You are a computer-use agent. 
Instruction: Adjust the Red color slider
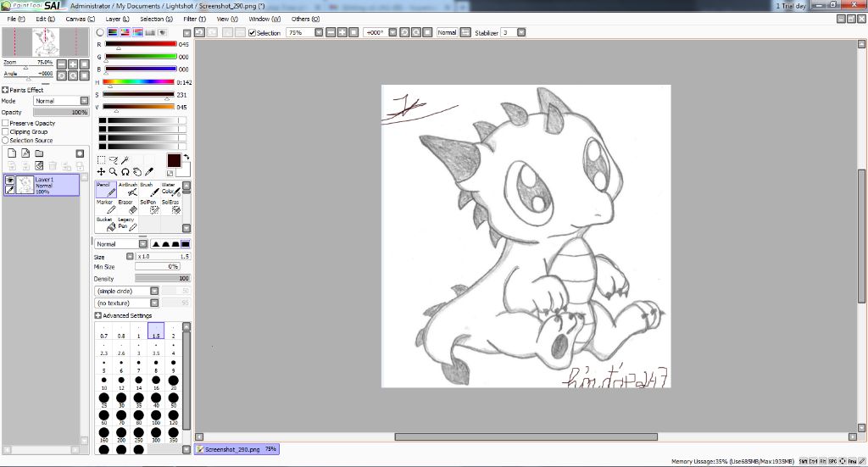click(x=141, y=44)
